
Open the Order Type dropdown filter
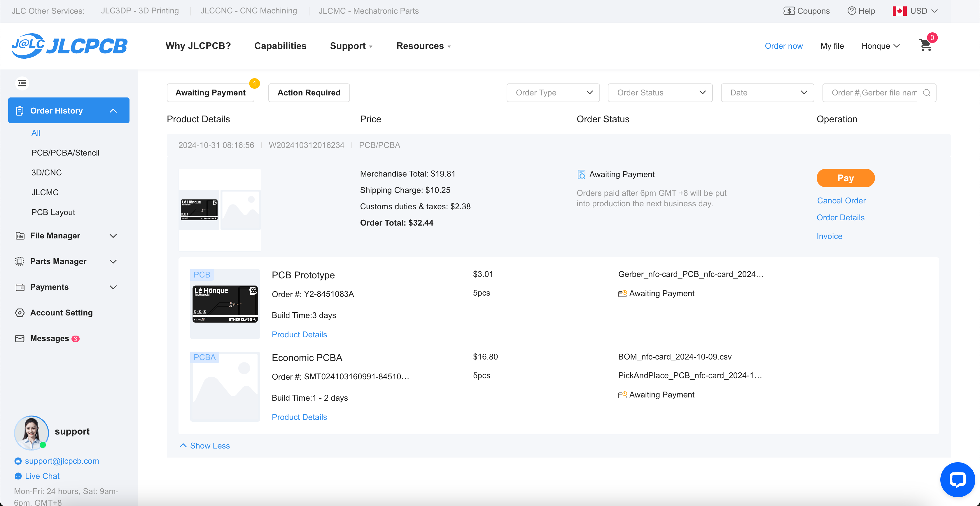click(551, 92)
